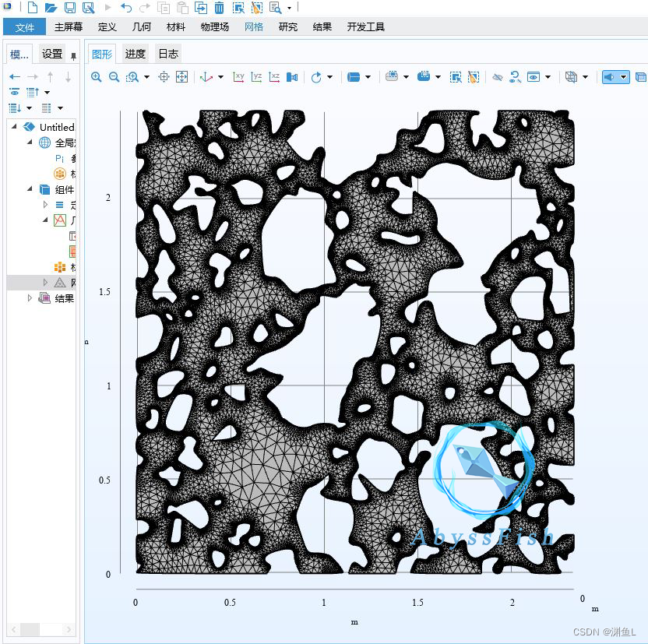Click the reset hiding icon

(x=515, y=77)
